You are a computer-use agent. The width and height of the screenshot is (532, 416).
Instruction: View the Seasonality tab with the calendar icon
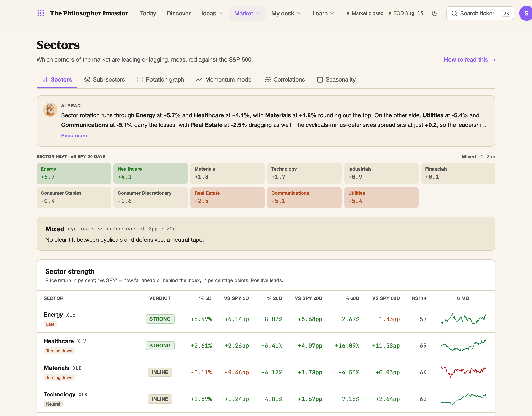click(x=336, y=79)
